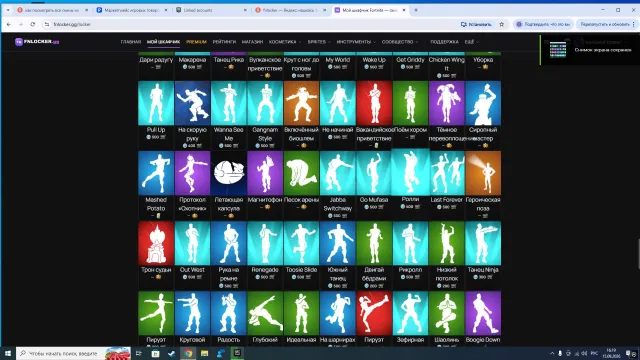
Task: Go to the МАГАЗИН menu item
Action: tap(252, 42)
